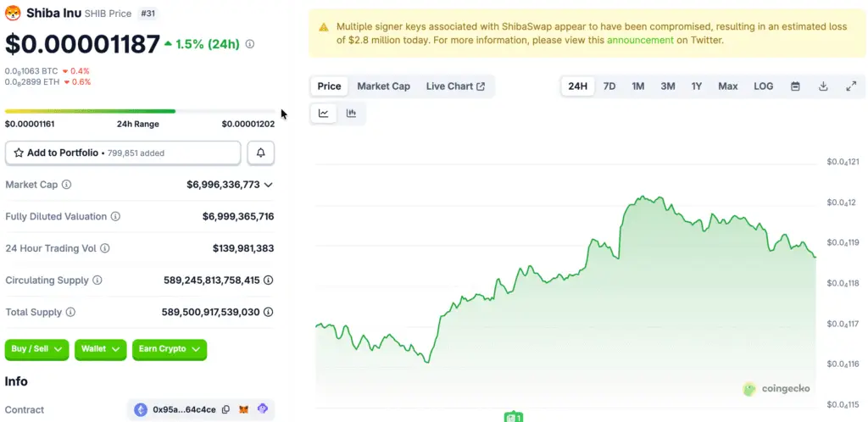Viewport: 868px width, 422px height.
Task: Show Circulating Supply label info icon
Action: [97, 280]
